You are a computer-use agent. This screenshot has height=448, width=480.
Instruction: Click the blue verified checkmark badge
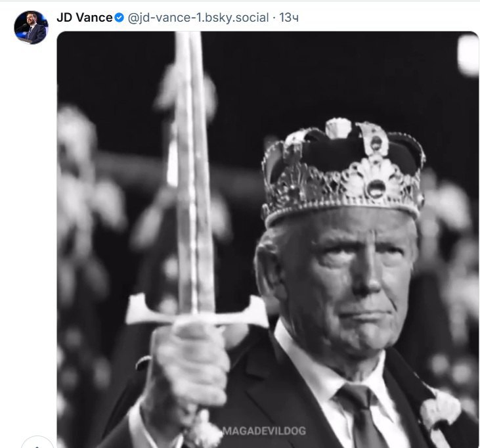point(119,18)
